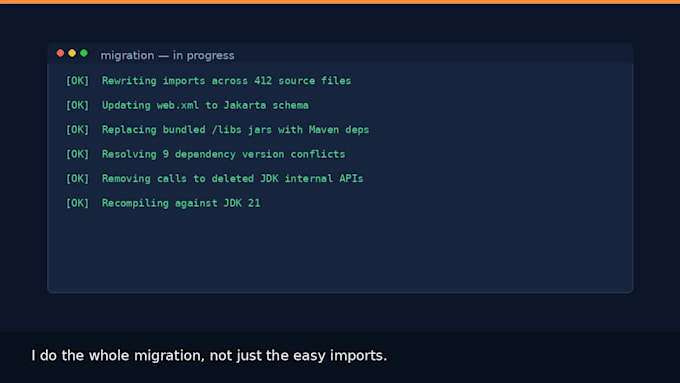Click [OK] status beside Resolving 9 dependency
Viewport: 680px width, 383px height.
[77, 154]
